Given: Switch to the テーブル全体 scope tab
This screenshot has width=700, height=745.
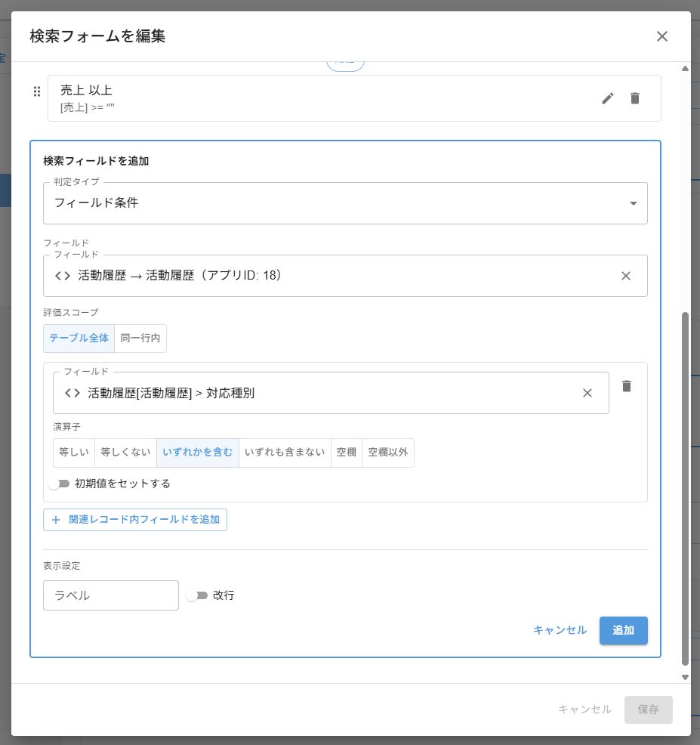Looking at the screenshot, I should [79, 338].
